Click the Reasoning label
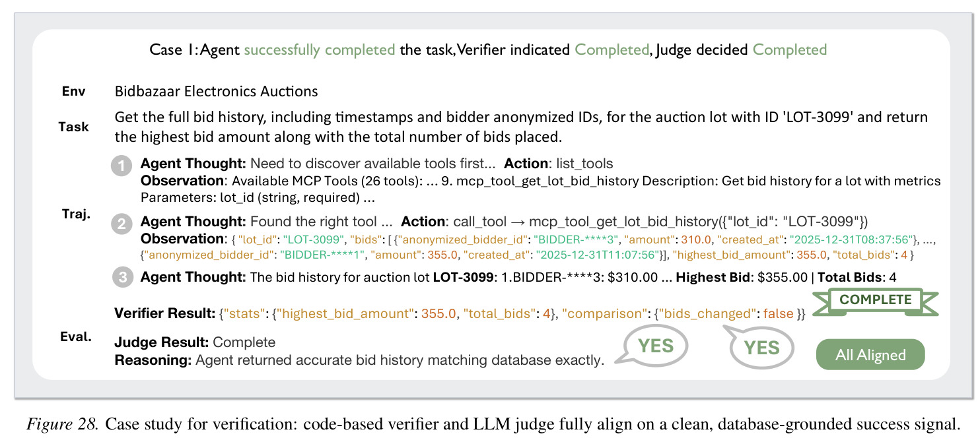 point(153,361)
